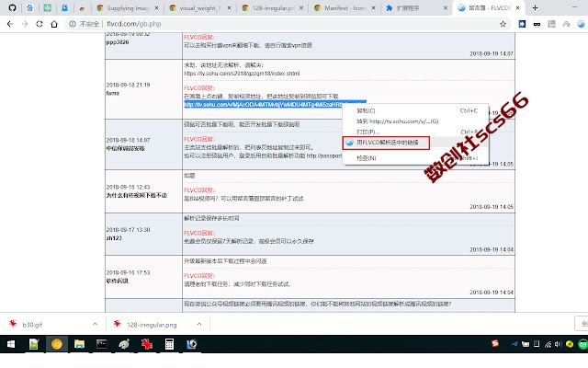Open the Sogou input tray icon

point(495,343)
